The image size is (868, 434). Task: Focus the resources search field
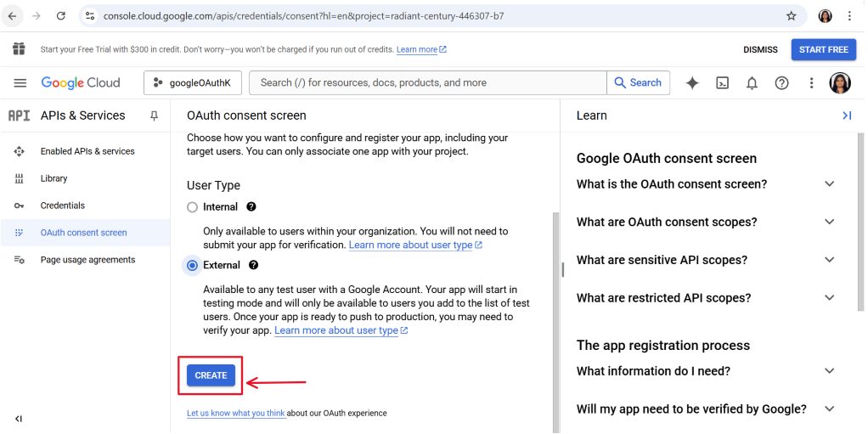coord(428,82)
